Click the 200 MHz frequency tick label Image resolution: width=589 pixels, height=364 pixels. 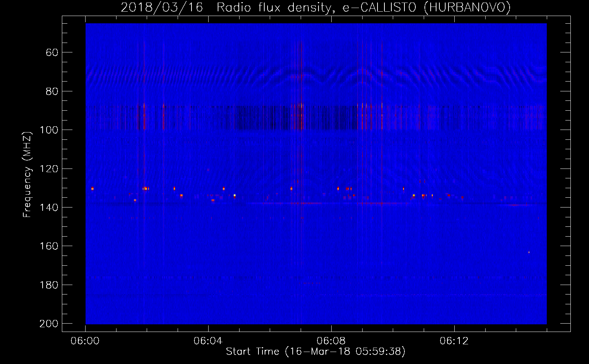(x=49, y=324)
